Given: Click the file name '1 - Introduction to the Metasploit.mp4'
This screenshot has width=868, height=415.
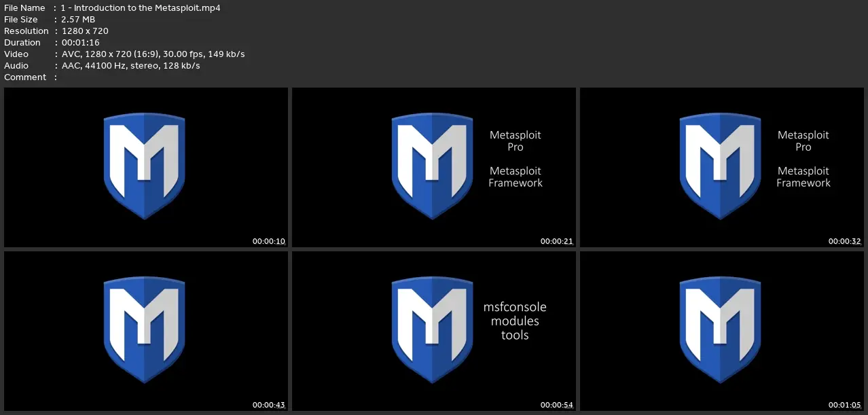Looking at the screenshot, I should coord(141,8).
